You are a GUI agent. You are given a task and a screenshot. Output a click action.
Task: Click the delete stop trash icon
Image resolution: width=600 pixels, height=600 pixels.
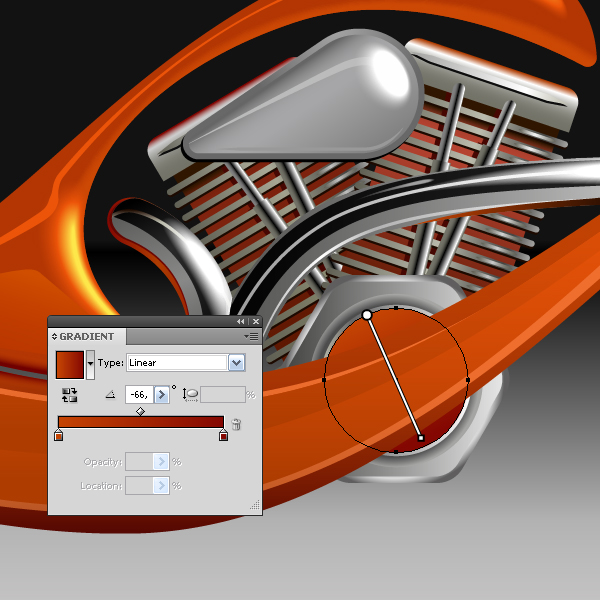click(x=236, y=424)
